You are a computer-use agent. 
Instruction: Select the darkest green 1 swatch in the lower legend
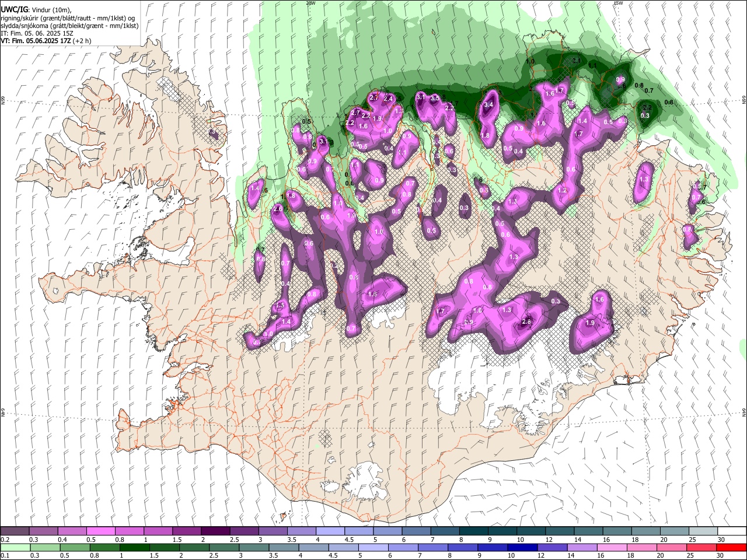[134, 547]
